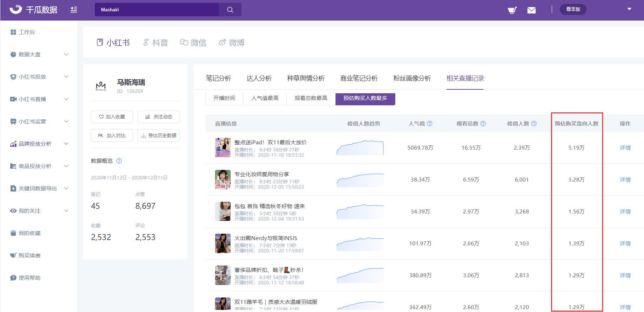Select the 人气值最高 sort option
644x312 pixels.
[x=265, y=98]
